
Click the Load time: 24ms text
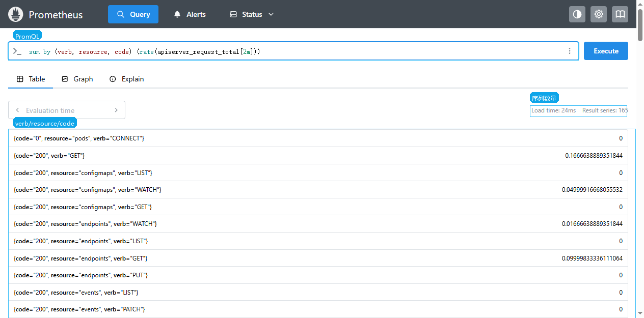553,110
